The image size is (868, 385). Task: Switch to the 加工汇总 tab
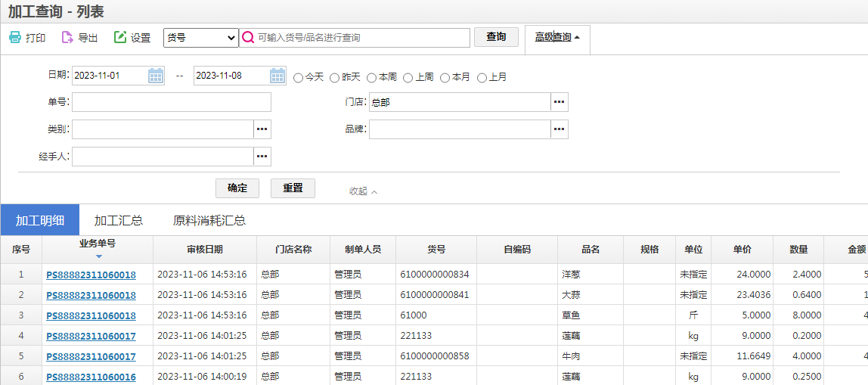[119, 220]
